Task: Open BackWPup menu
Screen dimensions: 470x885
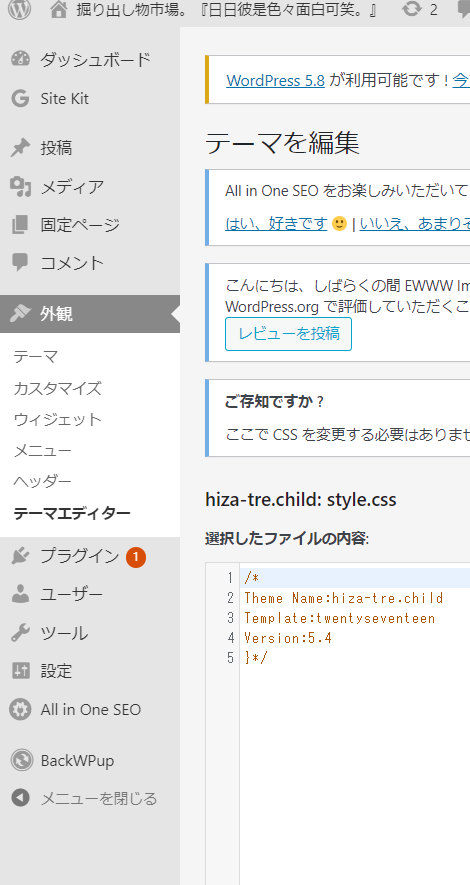Action: (77, 761)
